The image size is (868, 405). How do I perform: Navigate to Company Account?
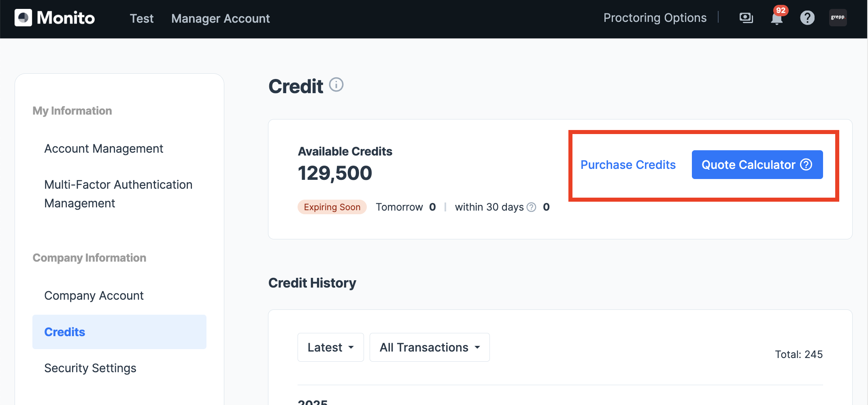point(94,296)
